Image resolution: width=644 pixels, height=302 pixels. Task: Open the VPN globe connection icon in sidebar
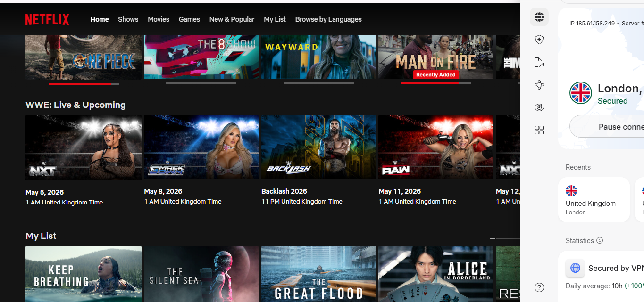539,17
